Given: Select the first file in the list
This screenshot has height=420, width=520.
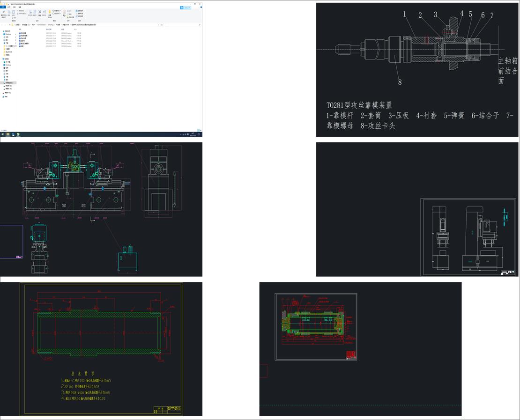Looking at the screenshot, I should [23, 33].
